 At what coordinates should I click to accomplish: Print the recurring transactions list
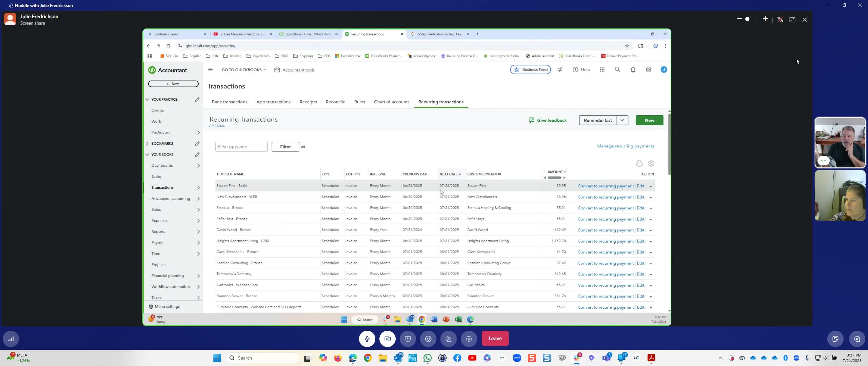[639, 164]
